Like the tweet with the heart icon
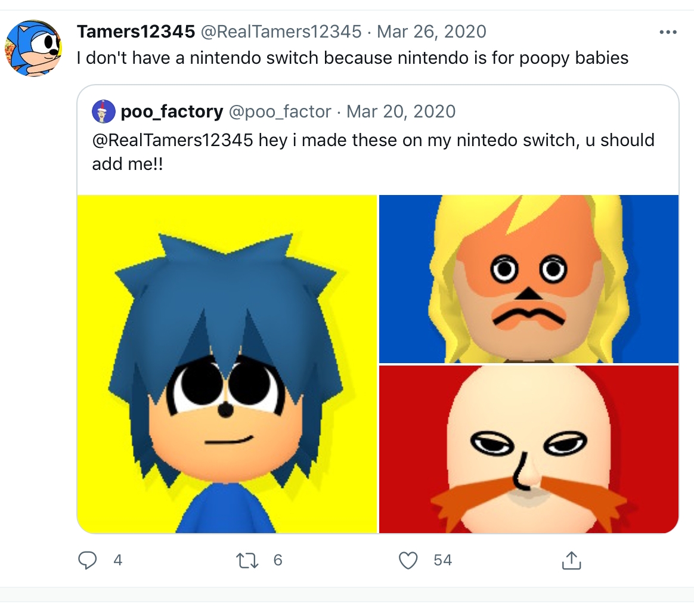 (x=408, y=560)
